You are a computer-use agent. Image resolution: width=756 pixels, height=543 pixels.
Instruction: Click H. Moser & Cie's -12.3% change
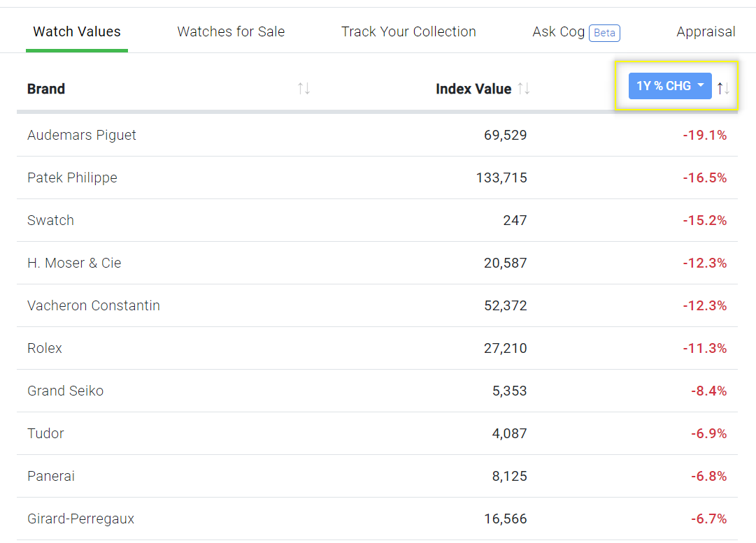click(705, 263)
